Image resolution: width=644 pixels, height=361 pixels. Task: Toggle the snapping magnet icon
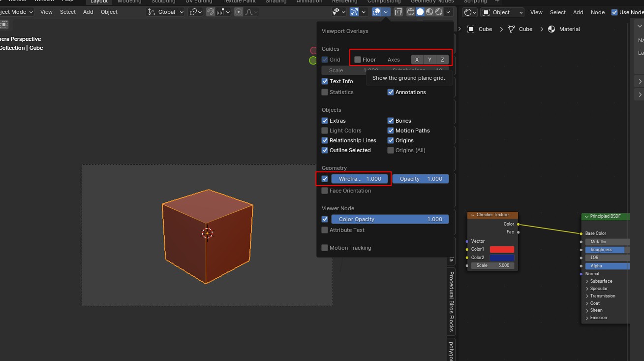pyautogui.click(x=211, y=12)
